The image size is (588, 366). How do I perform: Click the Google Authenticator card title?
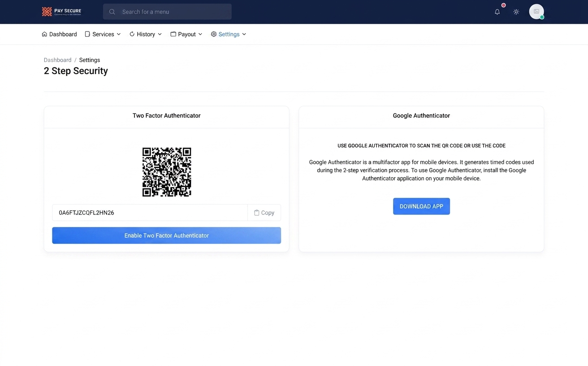pyautogui.click(x=421, y=116)
